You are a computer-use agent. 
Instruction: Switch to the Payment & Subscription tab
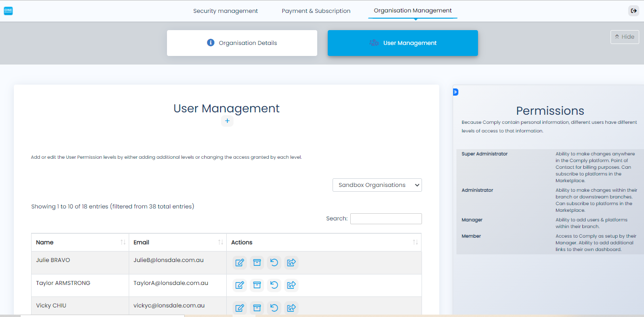316,11
